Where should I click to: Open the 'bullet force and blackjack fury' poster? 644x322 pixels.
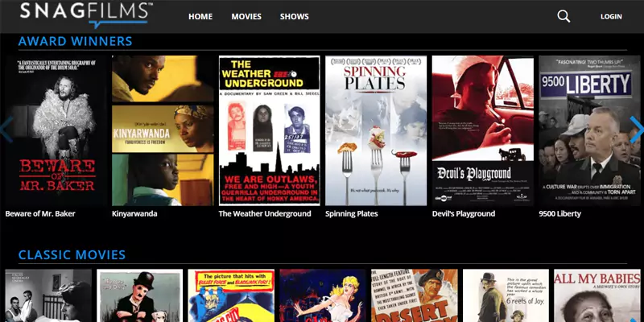tap(231, 295)
